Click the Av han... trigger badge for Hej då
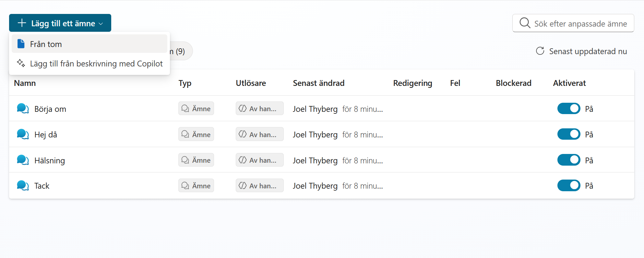Viewport: 644px width, 258px height. pyautogui.click(x=259, y=134)
